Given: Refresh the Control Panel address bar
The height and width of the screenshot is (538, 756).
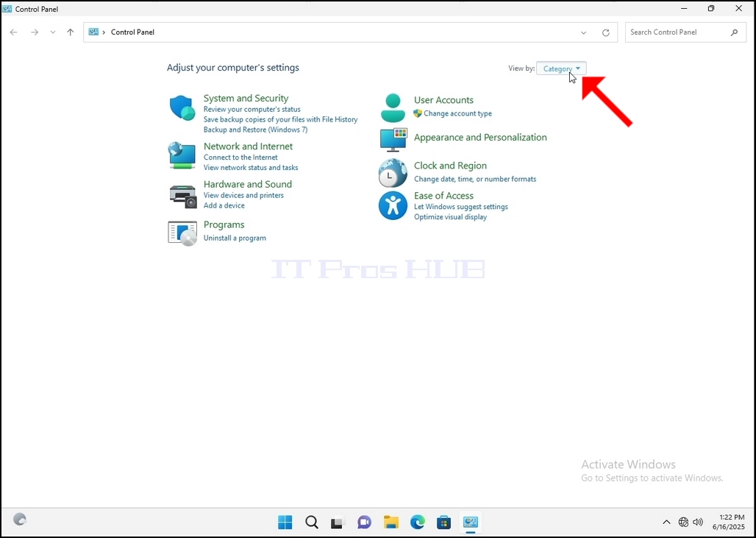Looking at the screenshot, I should [606, 32].
